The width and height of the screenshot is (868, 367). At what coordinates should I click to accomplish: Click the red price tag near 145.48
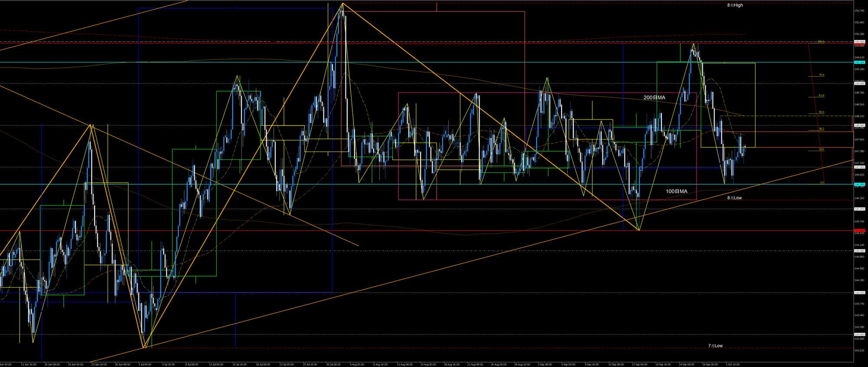859,231
